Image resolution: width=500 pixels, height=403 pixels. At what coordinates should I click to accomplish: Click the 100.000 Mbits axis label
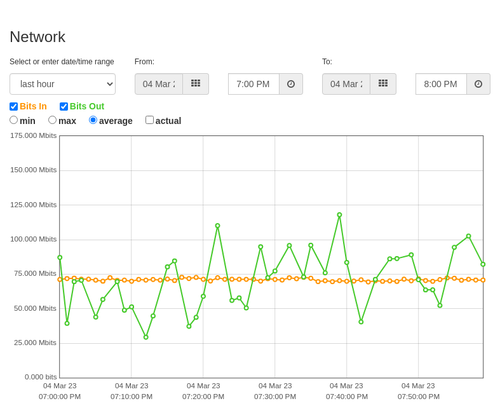click(x=33, y=239)
